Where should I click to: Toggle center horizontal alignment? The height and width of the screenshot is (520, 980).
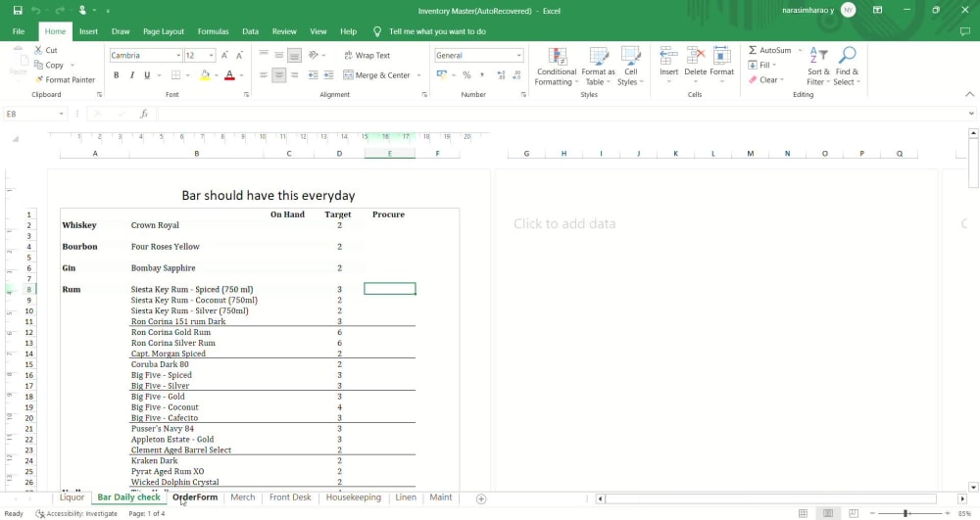[x=279, y=75]
